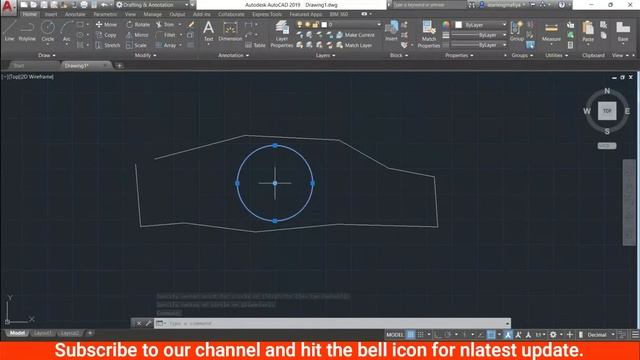Screen dimensions: 640x360
Task: Toggle annotation visibility icon in status bar
Action: (508, 335)
